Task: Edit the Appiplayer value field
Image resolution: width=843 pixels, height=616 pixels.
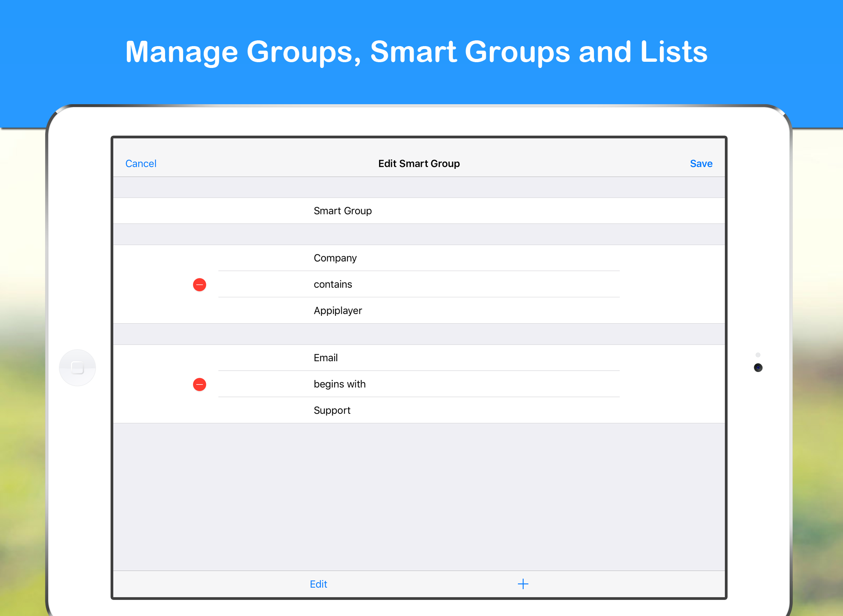Action: 338,310
